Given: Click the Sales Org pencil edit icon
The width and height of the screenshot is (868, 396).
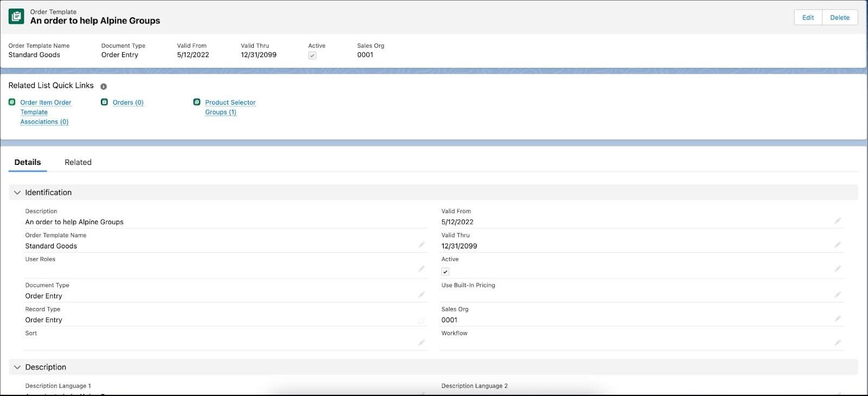Looking at the screenshot, I should [x=838, y=318].
